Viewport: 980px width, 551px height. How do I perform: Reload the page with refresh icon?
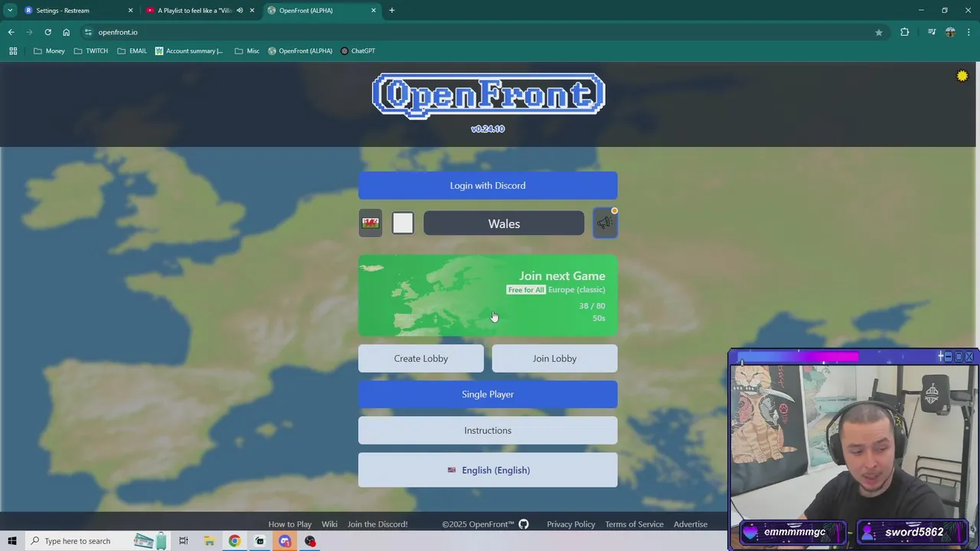click(47, 32)
